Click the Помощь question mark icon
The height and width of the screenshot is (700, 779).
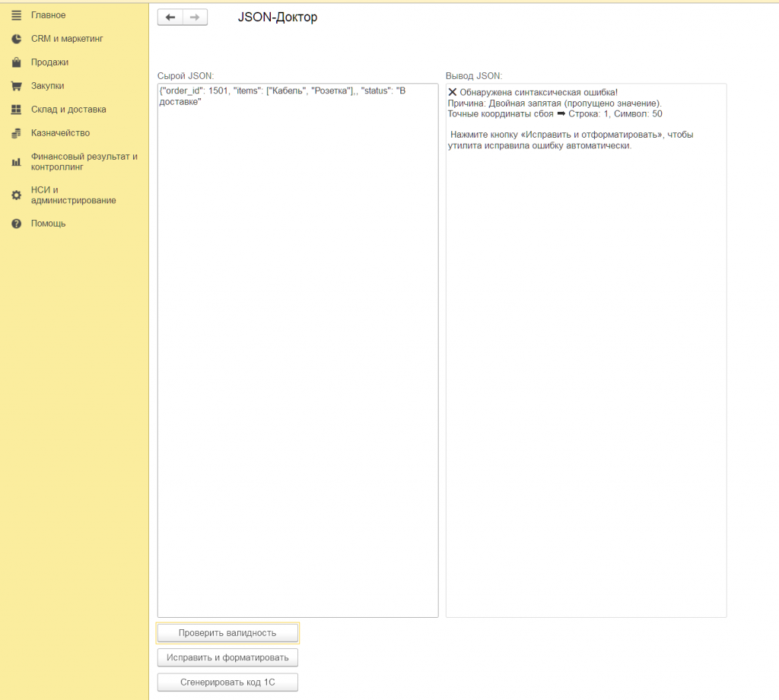(x=17, y=224)
